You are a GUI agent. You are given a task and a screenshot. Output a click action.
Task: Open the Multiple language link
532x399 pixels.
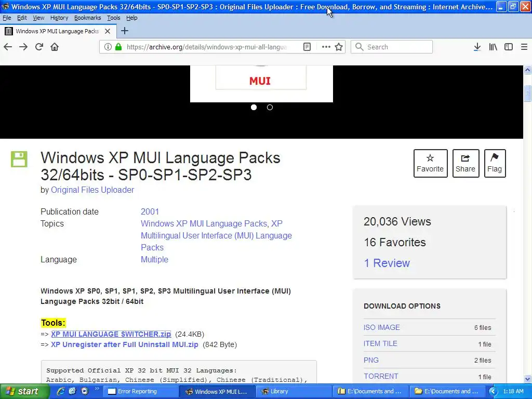[x=154, y=260]
